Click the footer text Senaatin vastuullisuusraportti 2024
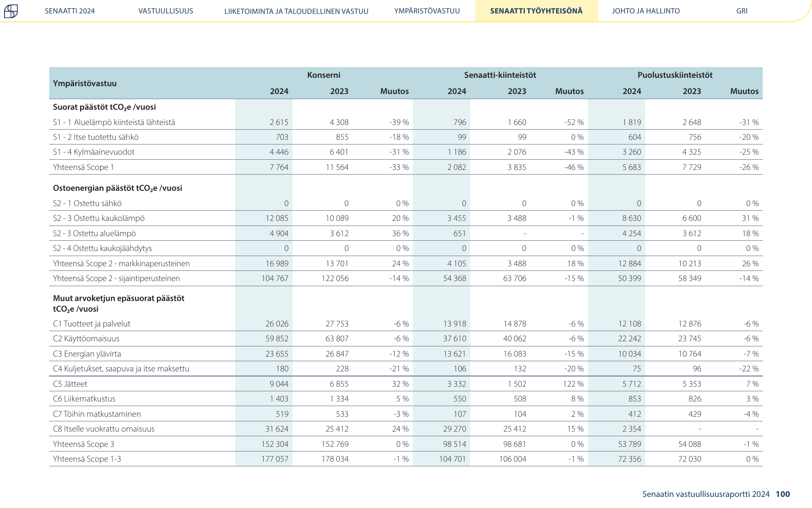The width and height of the screenshot is (812, 508). [706, 494]
